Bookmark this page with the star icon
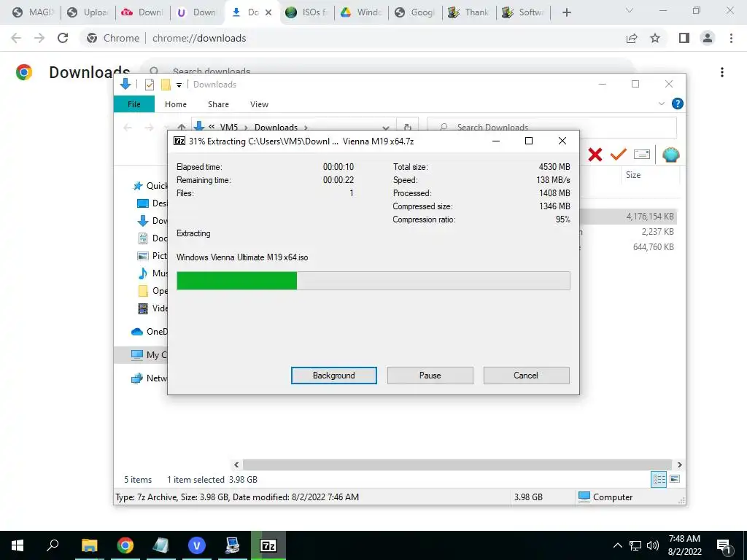Viewport: 747px width, 560px height. (x=655, y=38)
